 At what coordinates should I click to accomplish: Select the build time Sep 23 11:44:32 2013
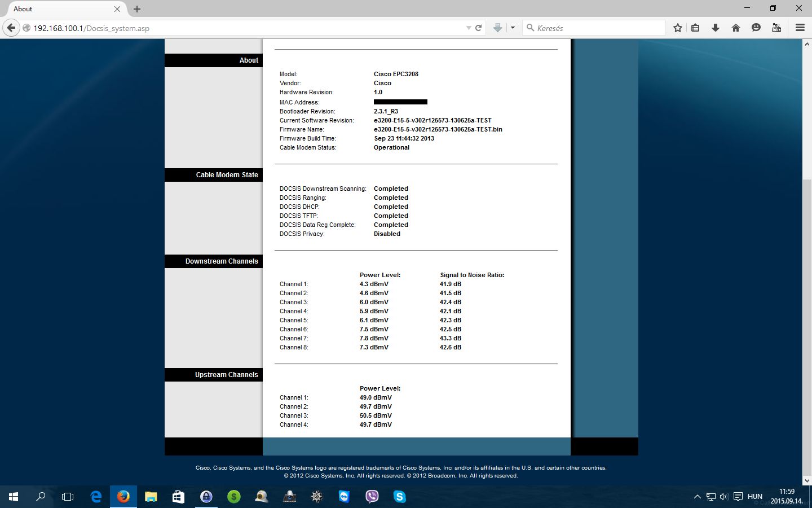pos(404,138)
